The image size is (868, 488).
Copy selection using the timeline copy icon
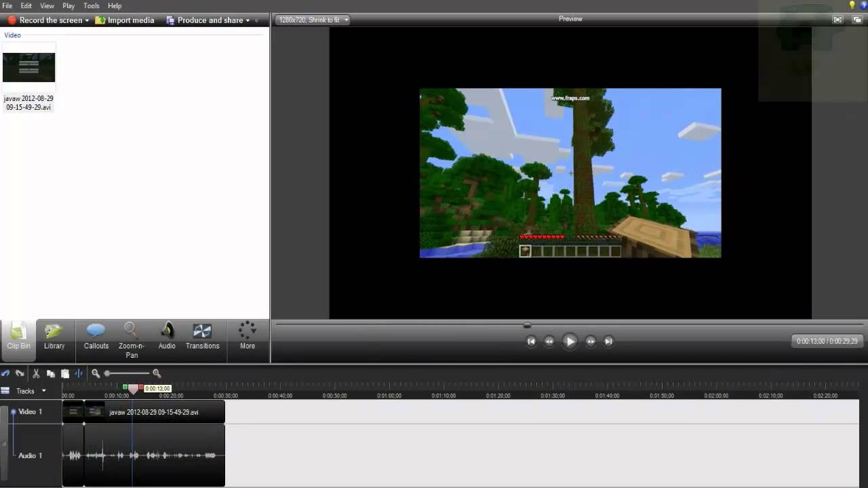[x=51, y=373]
